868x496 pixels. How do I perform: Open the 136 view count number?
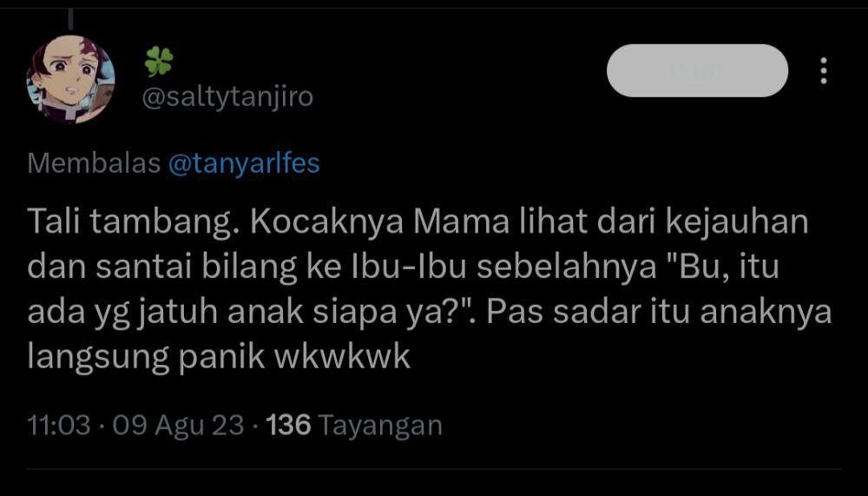click(288, 426)
